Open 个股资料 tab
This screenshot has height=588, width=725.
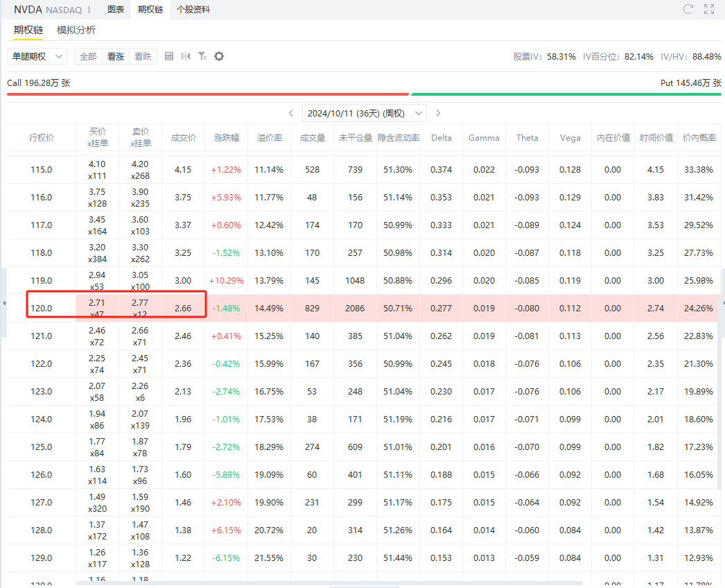point(193,9)
